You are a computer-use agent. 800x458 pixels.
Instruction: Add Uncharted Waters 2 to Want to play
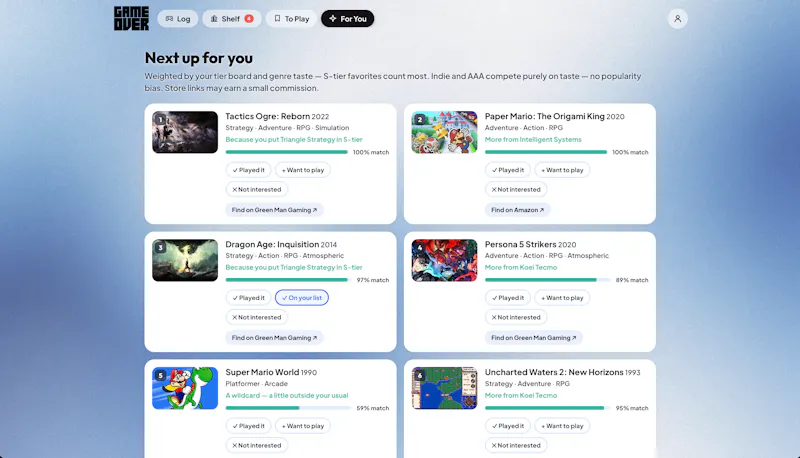[x=562, y=426]
